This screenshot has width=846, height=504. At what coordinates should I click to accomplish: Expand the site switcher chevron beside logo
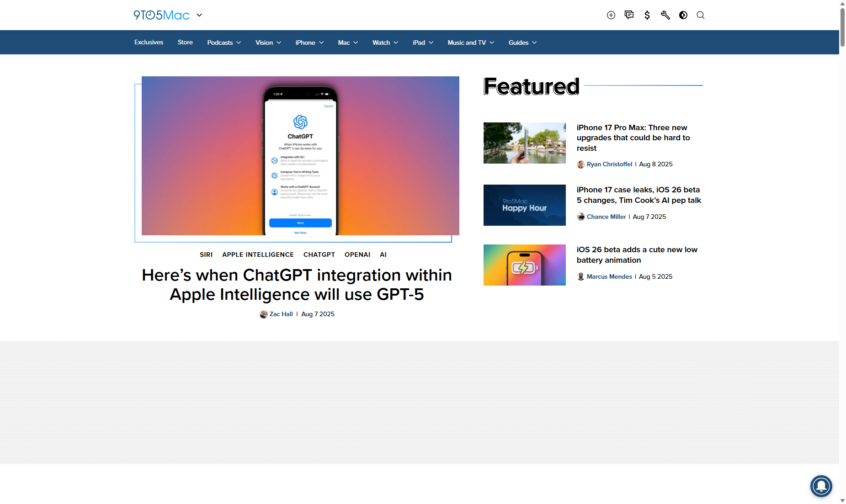(x=199, y=15)
